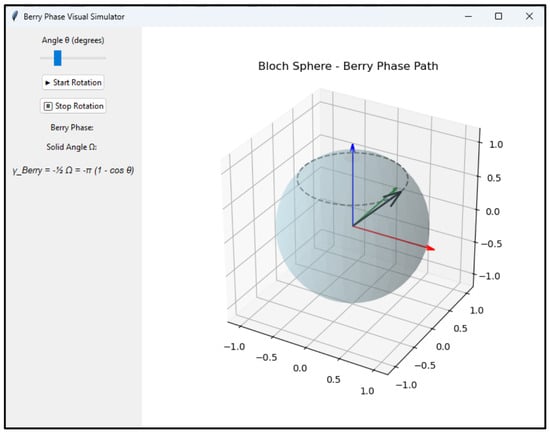550x433 pixels.
Task: Click the stop square icon in Stop Rotation
Action: coord(48,106)
